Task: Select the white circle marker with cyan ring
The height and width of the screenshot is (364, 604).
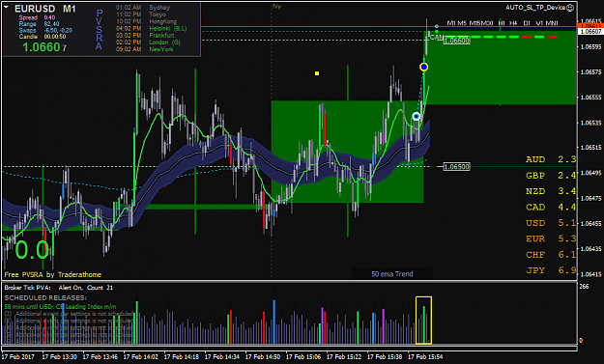Action: click(x=416, y=116)
